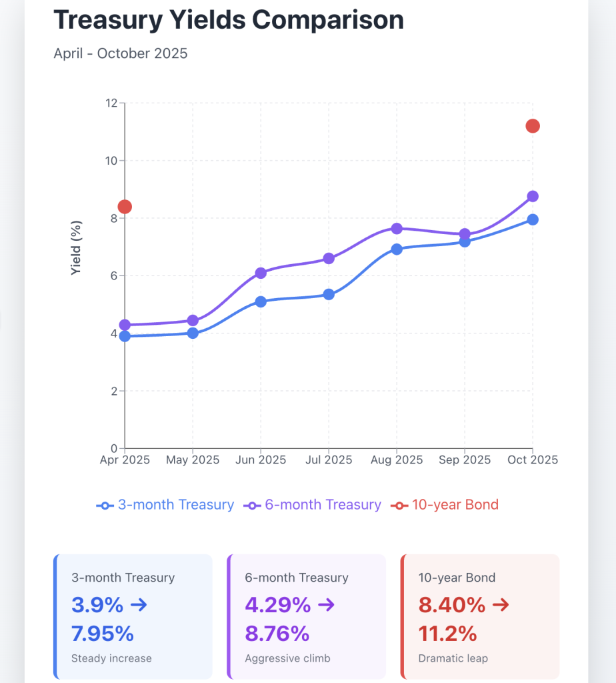The image size is (616, 683).
Task: Click the red 10-year Bond point at Oct 2025
Action: pyautogui.click(x=532, y=126)
